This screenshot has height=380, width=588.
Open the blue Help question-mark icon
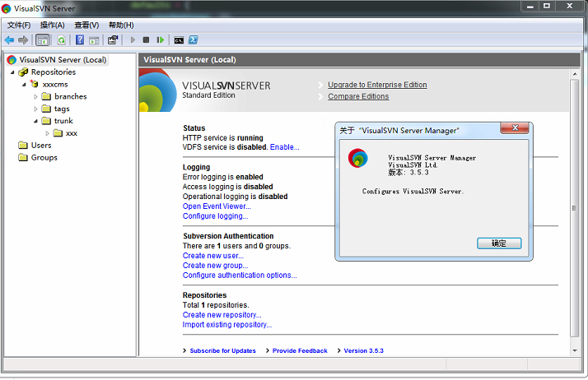(x=80, y=40)
